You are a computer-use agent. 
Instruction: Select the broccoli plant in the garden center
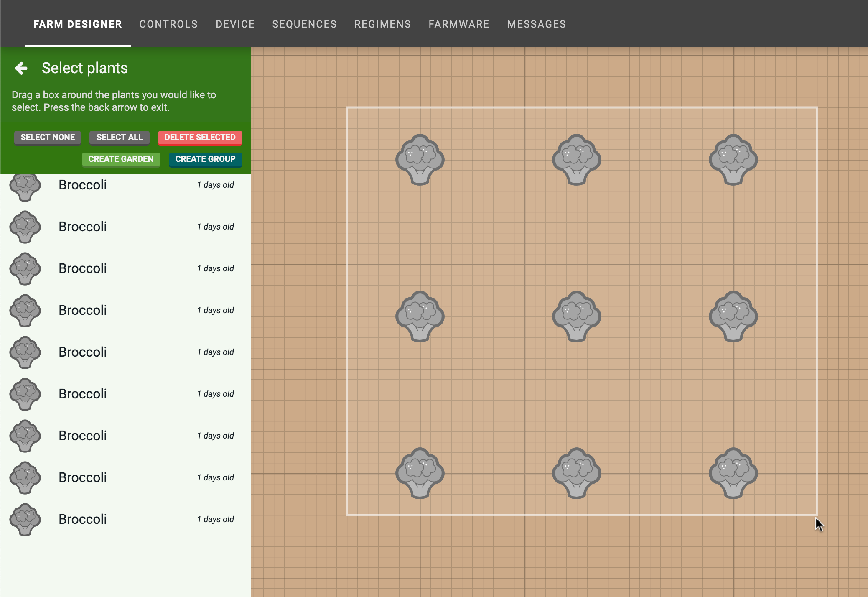point(576,316)
